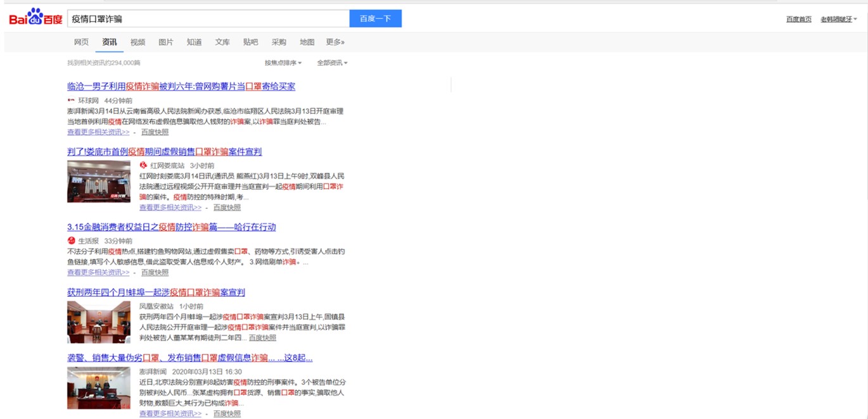The height and width of the screenshot is (419, 868).
Task: Open the 临沧一男子利用疫情诈骗 result headline
Action: tap(181, 87)
